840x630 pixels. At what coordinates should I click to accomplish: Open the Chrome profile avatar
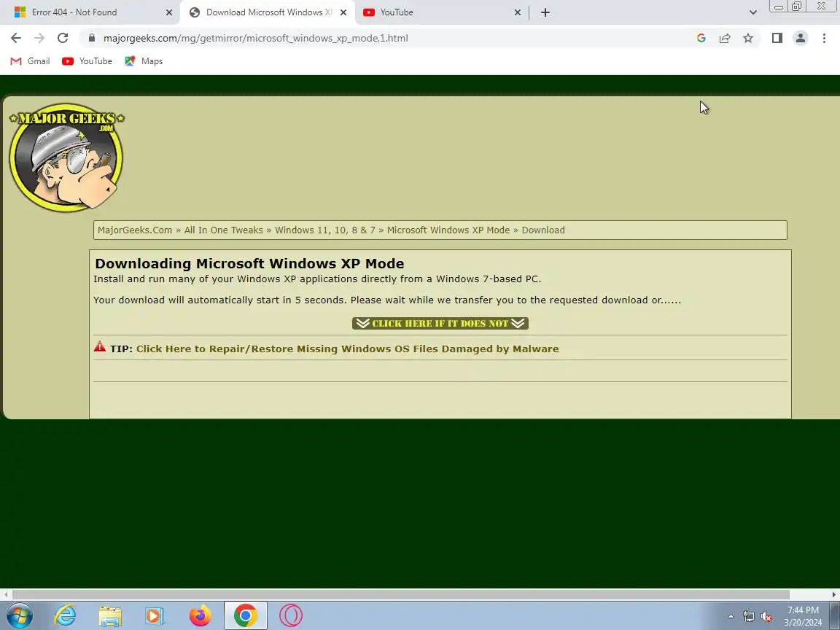[801, 38]
